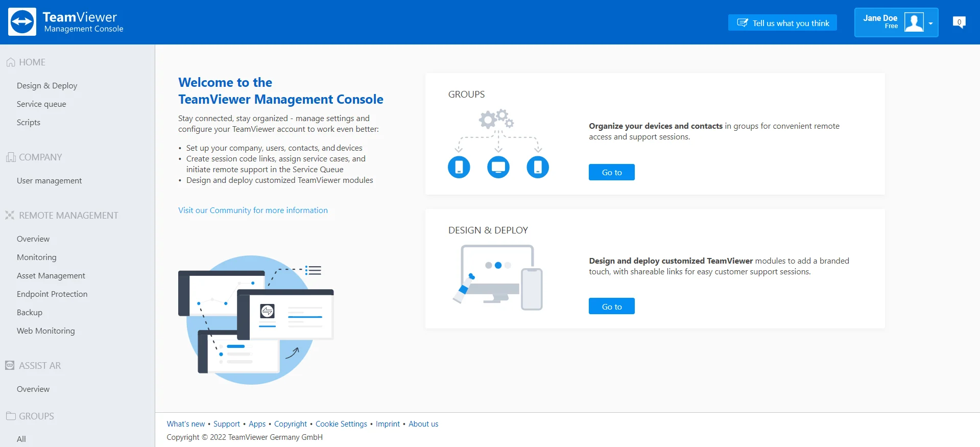This screenshot has width=980, height=447.
Task: Open User management in sidebar
Action: 49,181
